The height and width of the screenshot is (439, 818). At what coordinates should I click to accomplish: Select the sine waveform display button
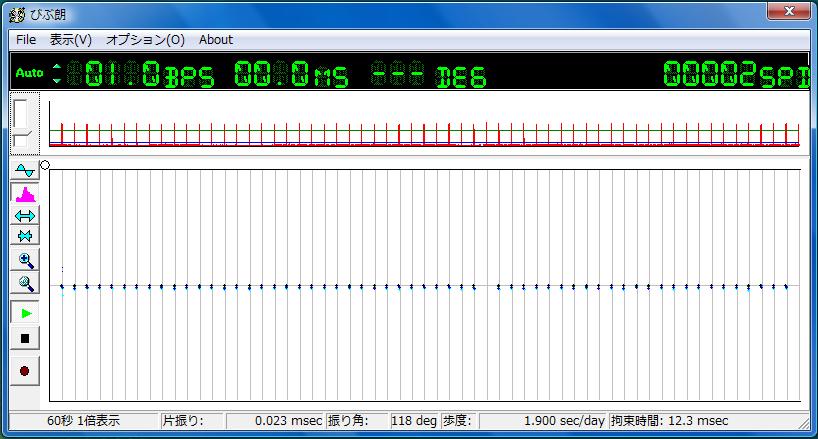(x=25, y=170)
